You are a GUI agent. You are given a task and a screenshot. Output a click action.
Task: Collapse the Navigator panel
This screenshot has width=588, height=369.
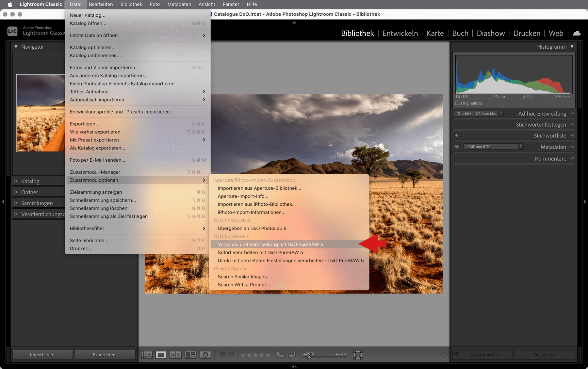point(16,47)
